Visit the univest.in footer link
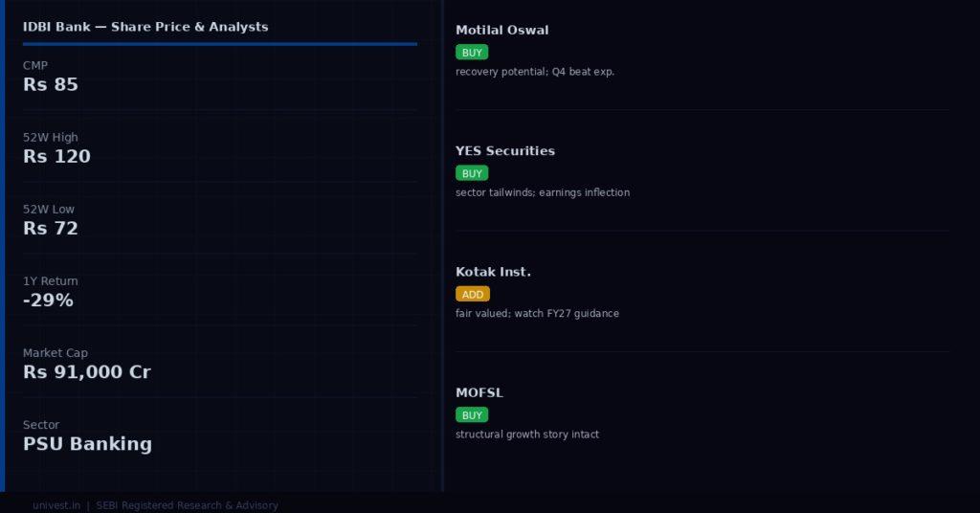Viewport: 980px width, 513px height. [56, 505]
